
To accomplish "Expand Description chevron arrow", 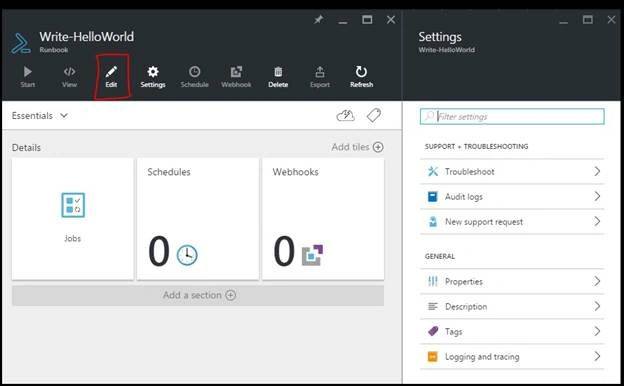I will (x=597, y=306).
